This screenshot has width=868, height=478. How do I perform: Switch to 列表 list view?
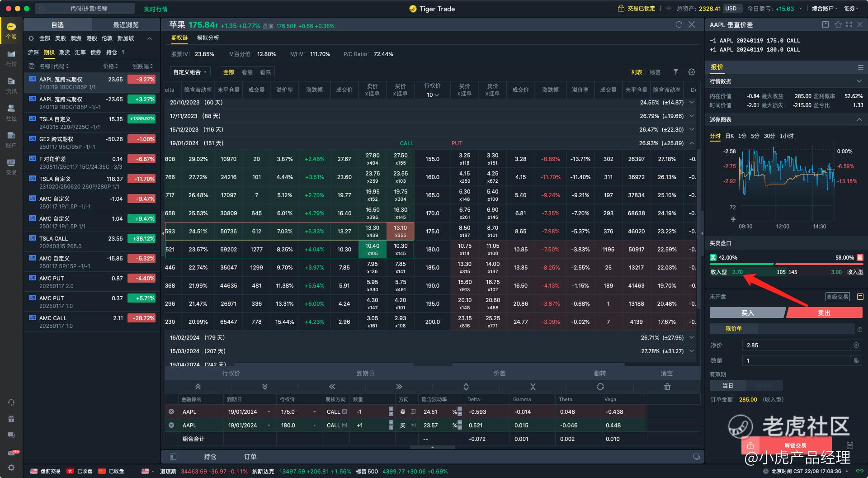pos(637,72)
